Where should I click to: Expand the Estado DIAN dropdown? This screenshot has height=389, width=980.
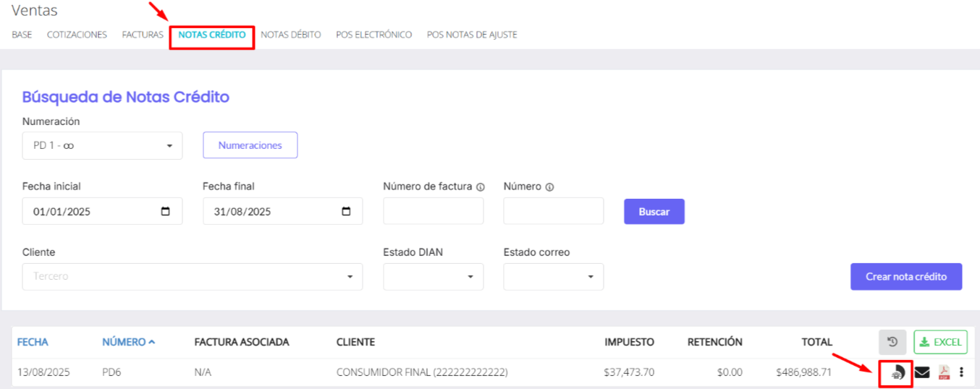pyautogui.click(x=433, y=277)
